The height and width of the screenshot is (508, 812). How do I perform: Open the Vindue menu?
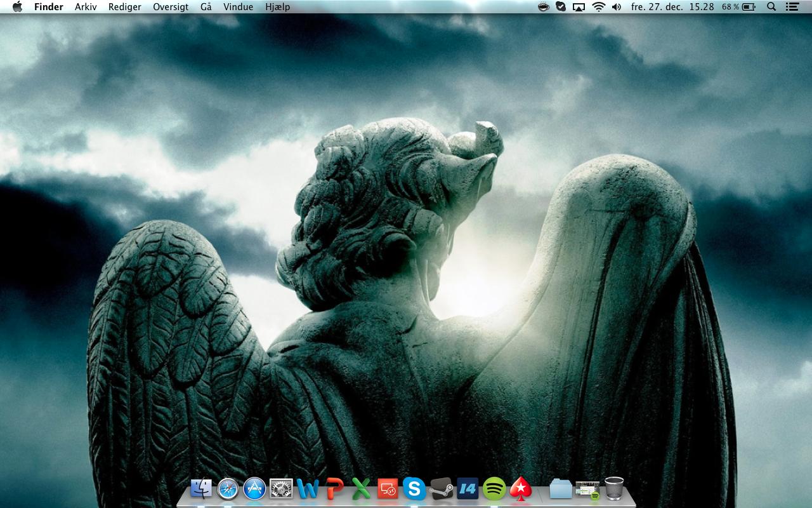[239, 7]
